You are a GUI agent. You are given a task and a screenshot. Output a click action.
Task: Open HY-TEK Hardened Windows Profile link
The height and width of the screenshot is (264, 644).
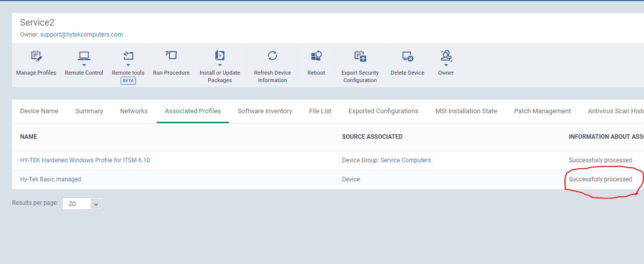[85, 160]
